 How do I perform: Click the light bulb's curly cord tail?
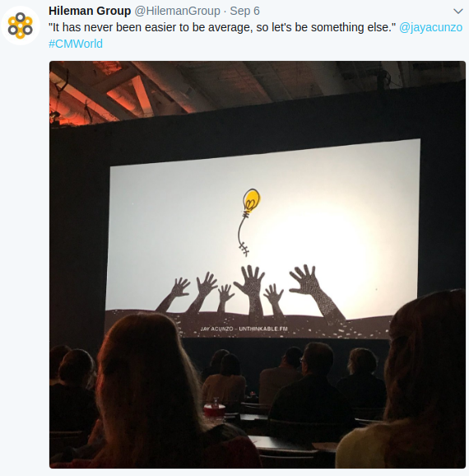tap(243, 236)
